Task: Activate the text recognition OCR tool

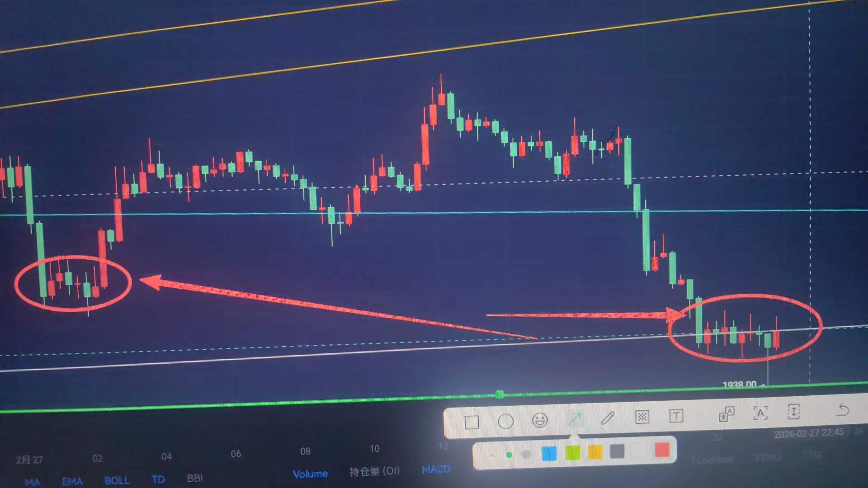Action: (x=760, y=413)
